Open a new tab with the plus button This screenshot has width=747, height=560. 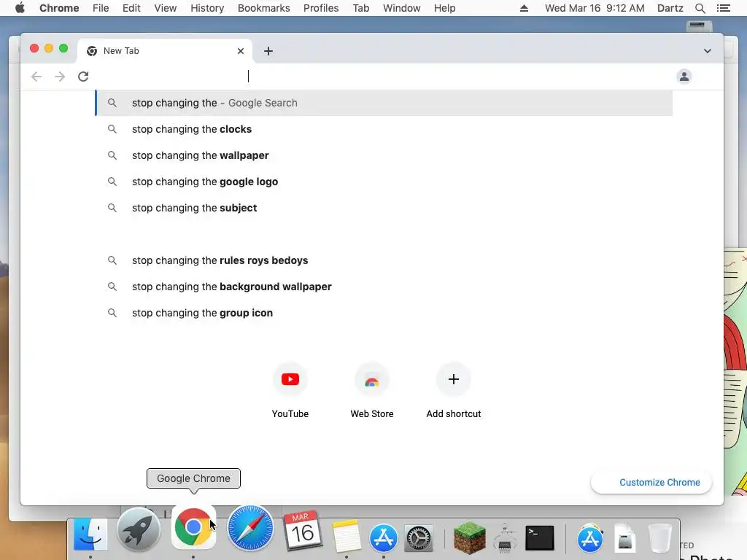pyautogui.click(x=268, y=51)
